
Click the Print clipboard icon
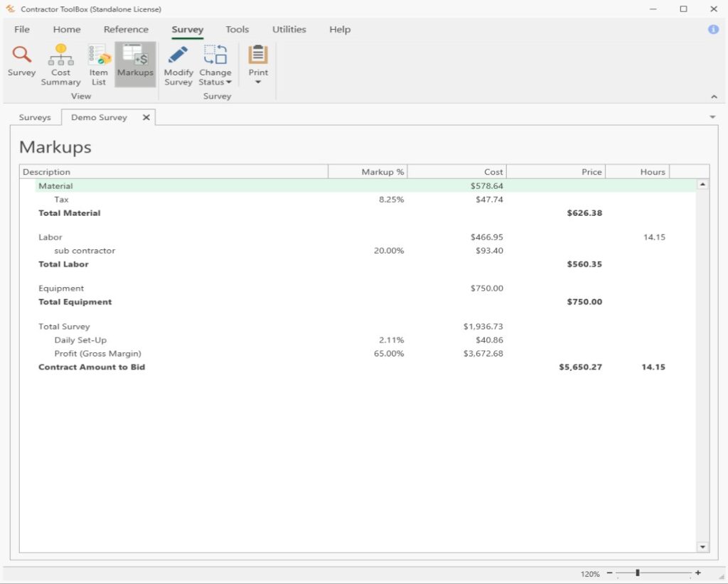point(257,55)
